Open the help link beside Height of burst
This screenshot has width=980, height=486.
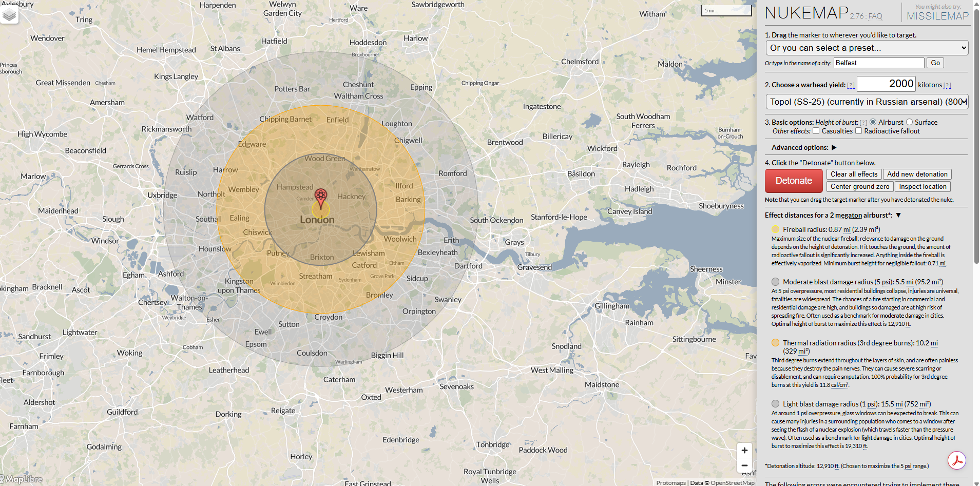click(863, 123)
